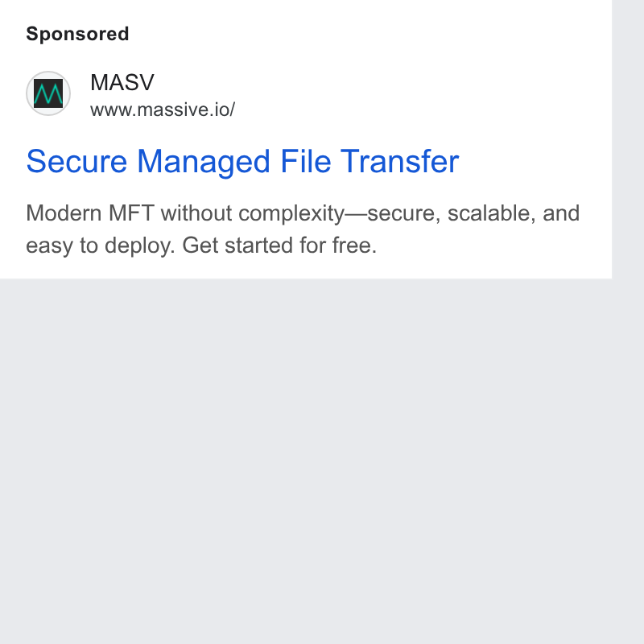Visit the www.massive.io/ URL

click(163, 109)
